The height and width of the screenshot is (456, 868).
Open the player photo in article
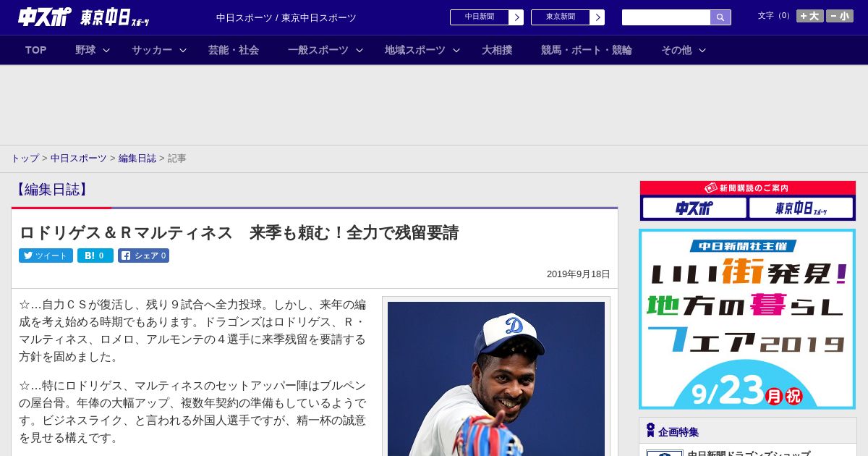click(496, 378)
